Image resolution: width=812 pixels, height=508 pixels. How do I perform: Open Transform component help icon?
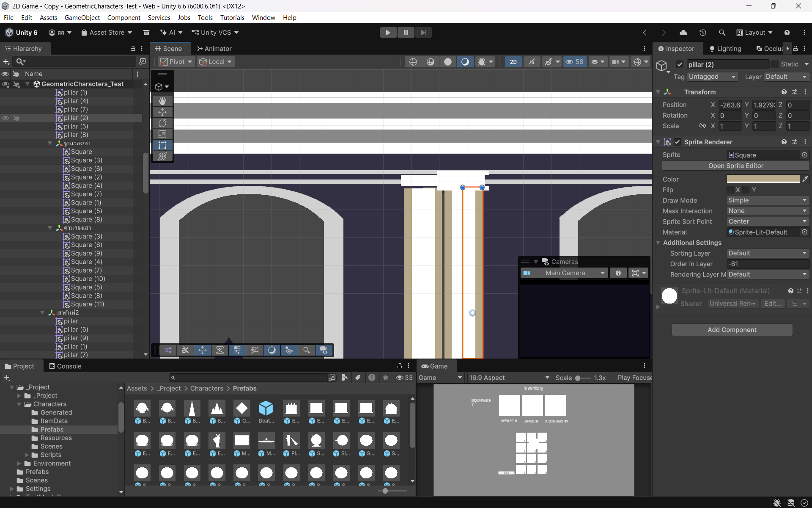pyautogui.click(x=784, y=92)
